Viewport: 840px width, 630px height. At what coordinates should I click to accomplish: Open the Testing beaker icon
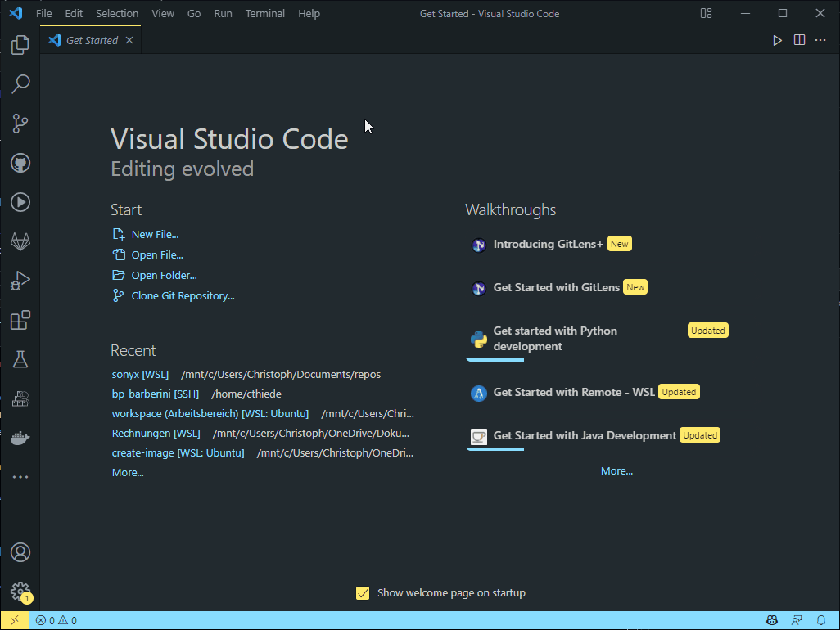[20, 359]
